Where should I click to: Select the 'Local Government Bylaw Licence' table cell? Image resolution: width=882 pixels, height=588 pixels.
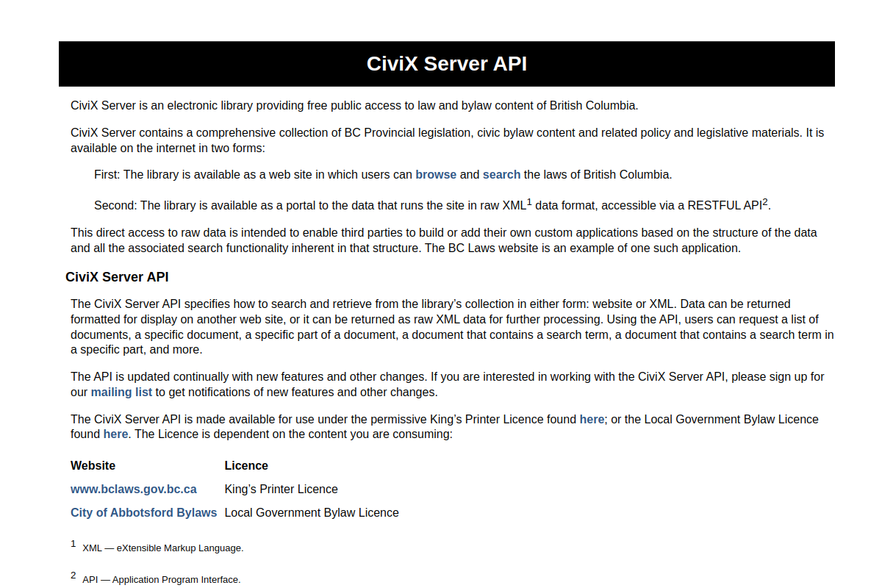click(x=312, y=513)
